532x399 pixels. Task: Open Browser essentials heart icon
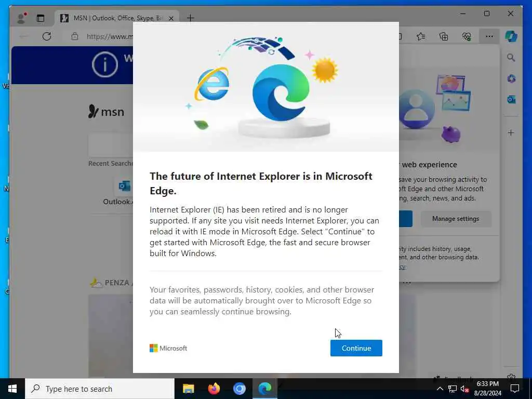[x=467, y=36]
